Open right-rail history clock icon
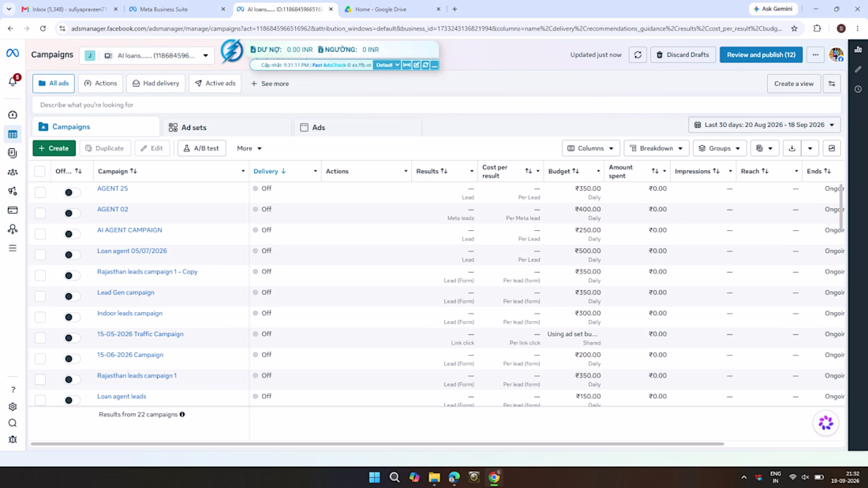This screenshot has width=868, height=488. pos(858,89)
